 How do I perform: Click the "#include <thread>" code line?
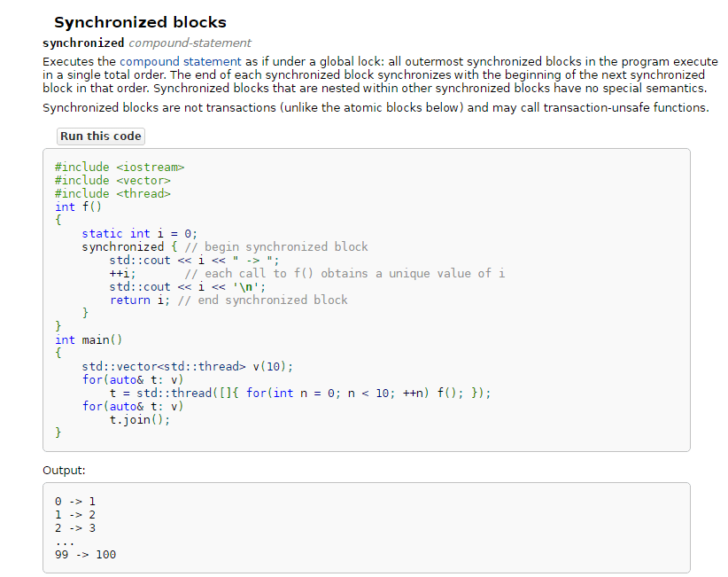pos(112,194)
